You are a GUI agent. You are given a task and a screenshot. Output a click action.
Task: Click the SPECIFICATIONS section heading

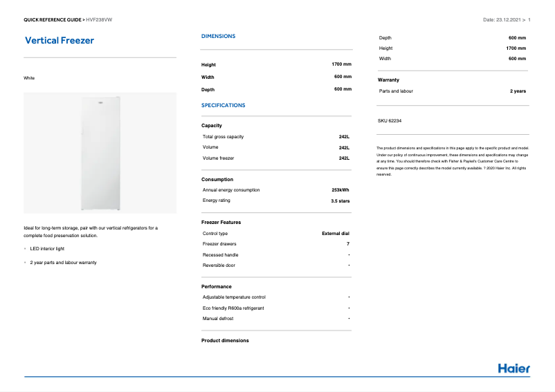pos(223,105)
